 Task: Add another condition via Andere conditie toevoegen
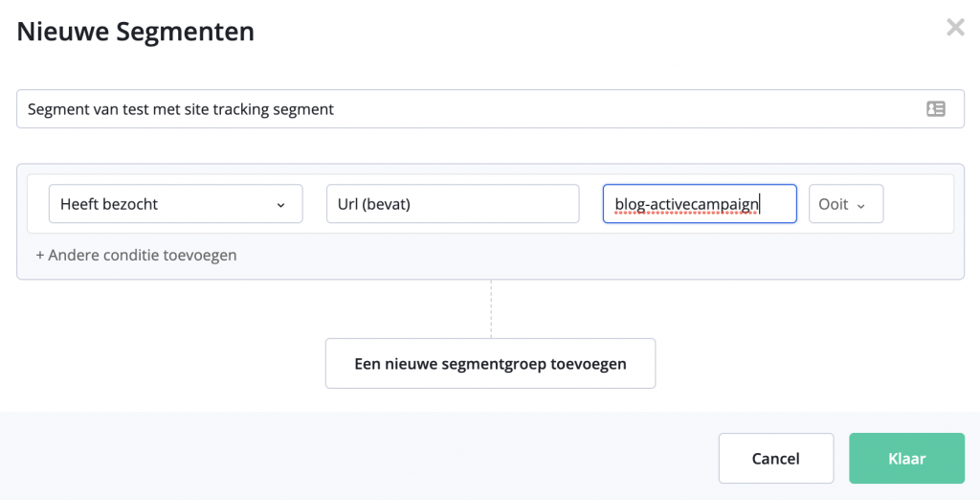(x=136, y=256)
